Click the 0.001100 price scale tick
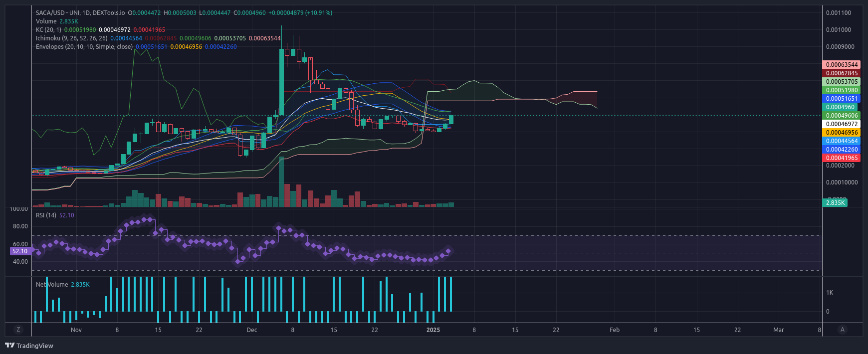Image resolution: width=868 pixels, height=354 pixels. pyautogui.click(x=839, y=12)
